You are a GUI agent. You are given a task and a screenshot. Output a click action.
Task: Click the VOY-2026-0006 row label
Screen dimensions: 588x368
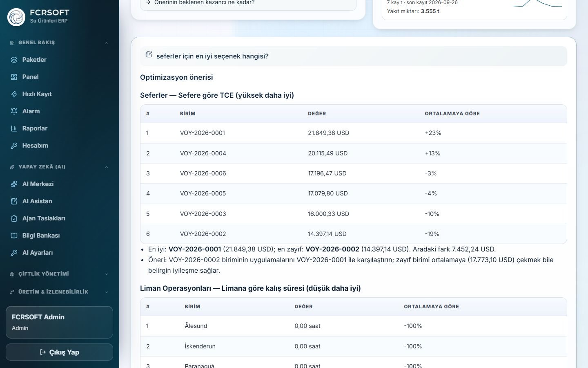(203, 173)
